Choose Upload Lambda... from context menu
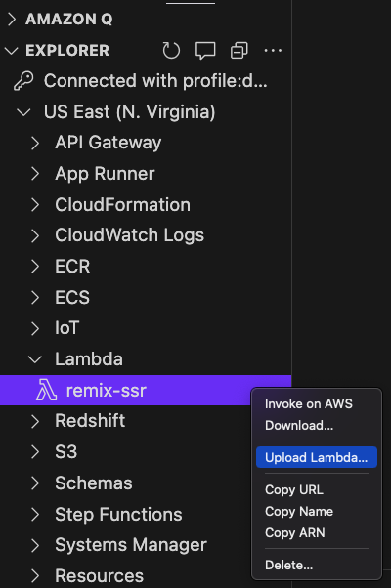 pos(317,457)
